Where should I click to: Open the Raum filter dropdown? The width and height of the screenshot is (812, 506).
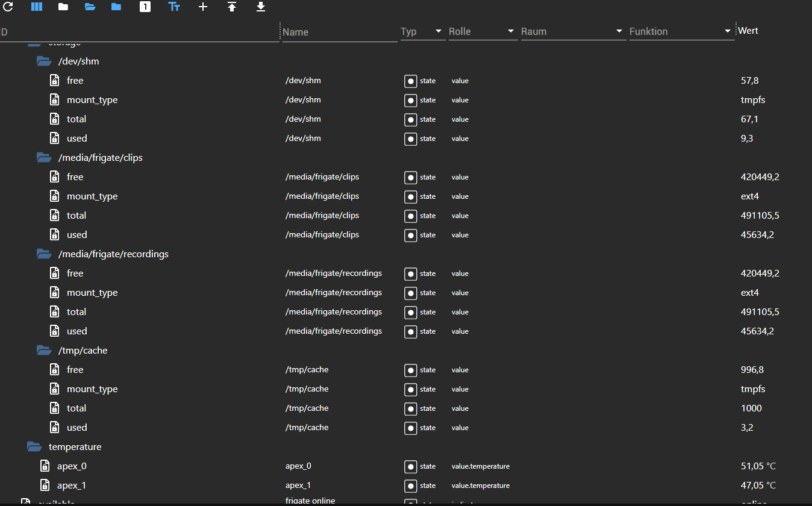tap(573, 31)
